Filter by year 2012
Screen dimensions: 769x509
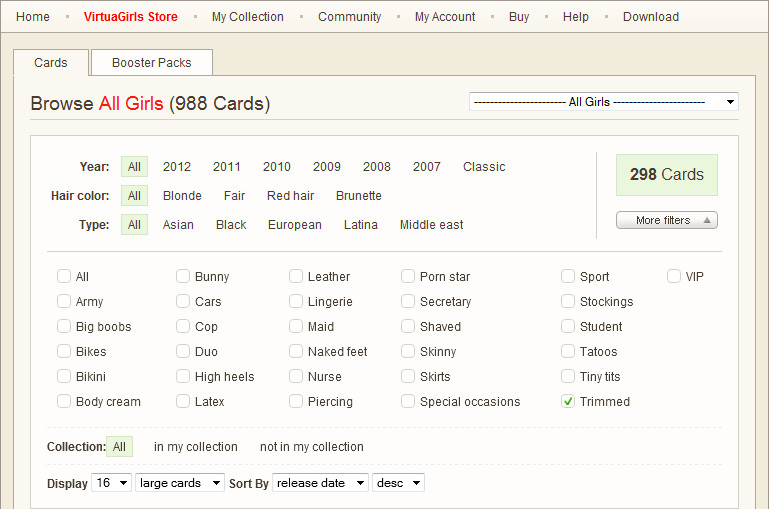[177, 167]
